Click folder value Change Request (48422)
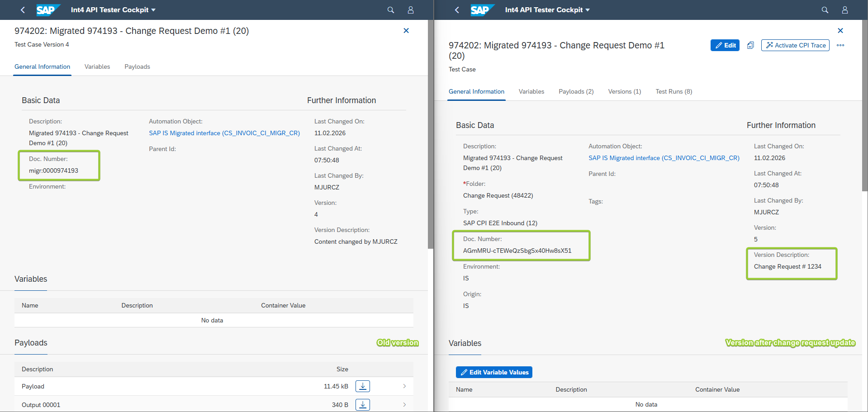Viewport: 868px width, 412px height. pyautogui.click(x=498, y=195)
